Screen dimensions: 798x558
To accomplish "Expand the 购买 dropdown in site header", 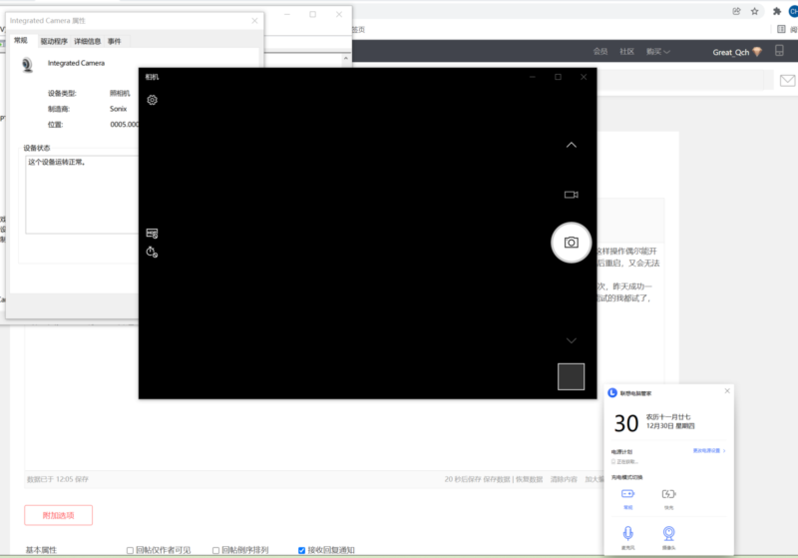I will click(x=658, y=51).
